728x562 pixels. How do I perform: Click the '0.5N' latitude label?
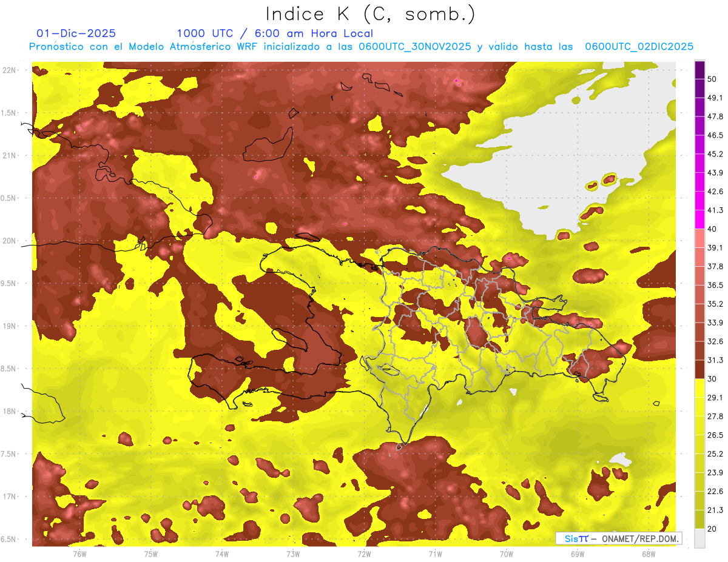(x=9, y=198)
